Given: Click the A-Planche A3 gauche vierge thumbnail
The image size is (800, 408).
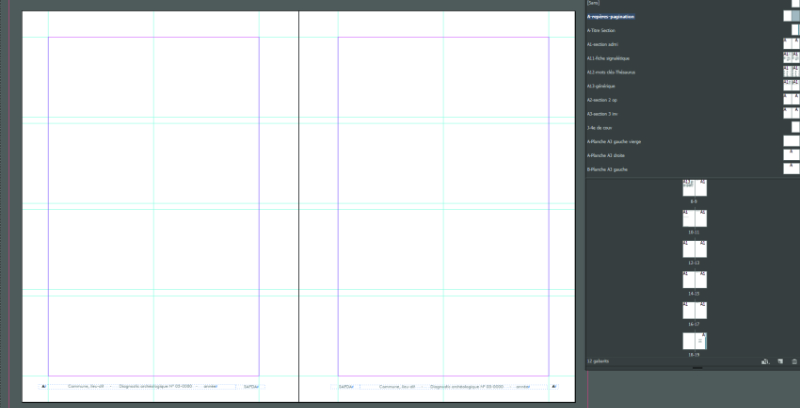Looking at the screenshot, I should pos(791,141).
